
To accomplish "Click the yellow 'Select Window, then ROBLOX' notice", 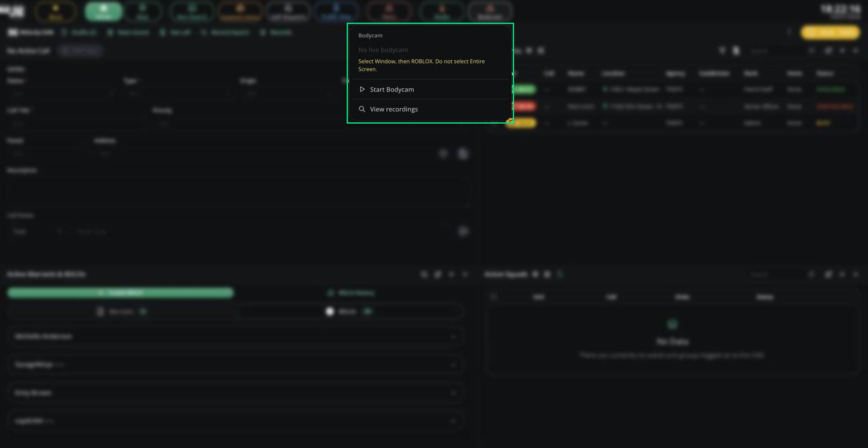I will click(x=421, y=65).
